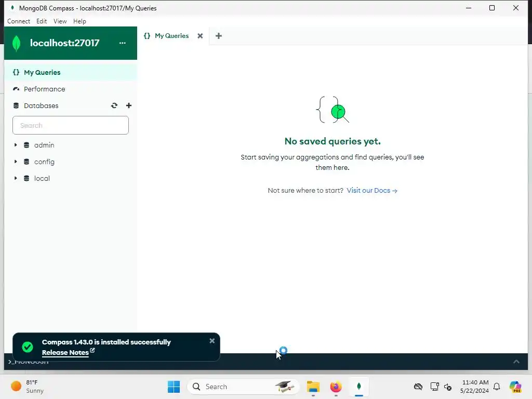This screenshot has width=532, height=399.
Task: Open the Databases list
Action: coord(41,106)
